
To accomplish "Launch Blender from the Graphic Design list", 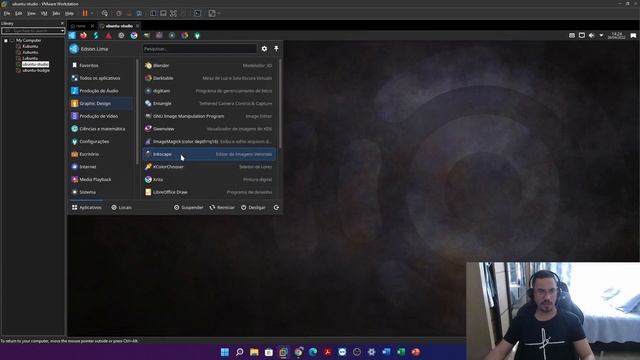I will 209,65.
